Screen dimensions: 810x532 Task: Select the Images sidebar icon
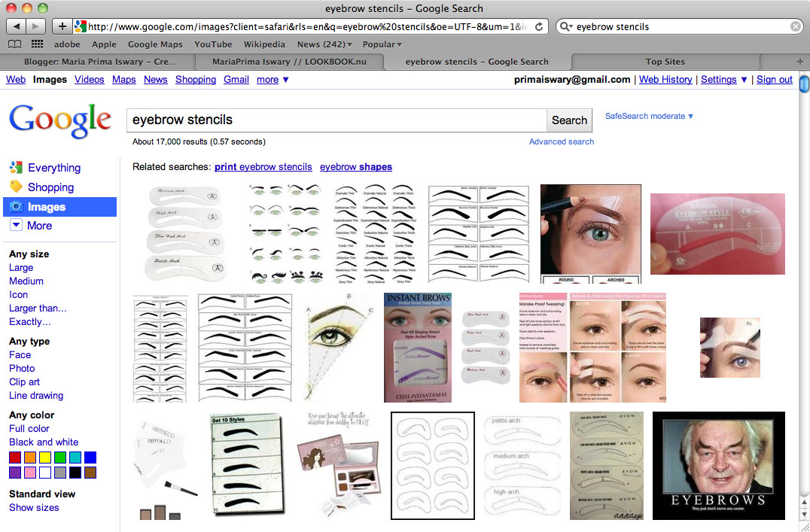17,207
